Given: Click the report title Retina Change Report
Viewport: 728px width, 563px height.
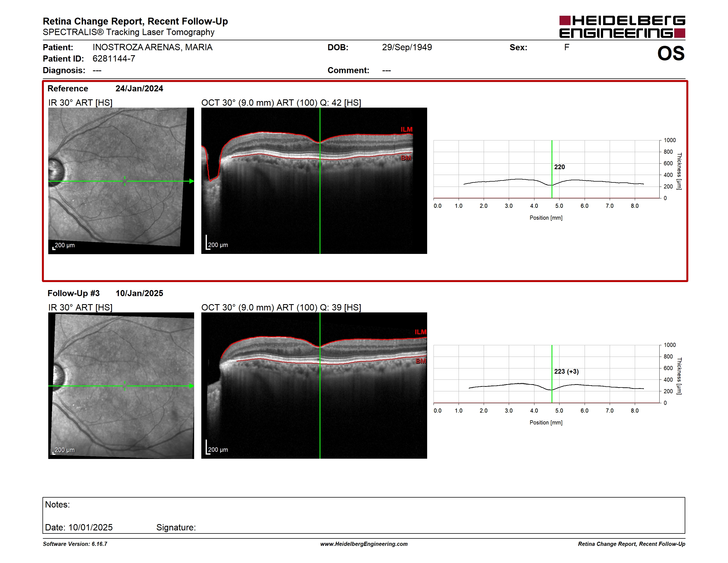Looking at the screenshot, I should 135,21.
